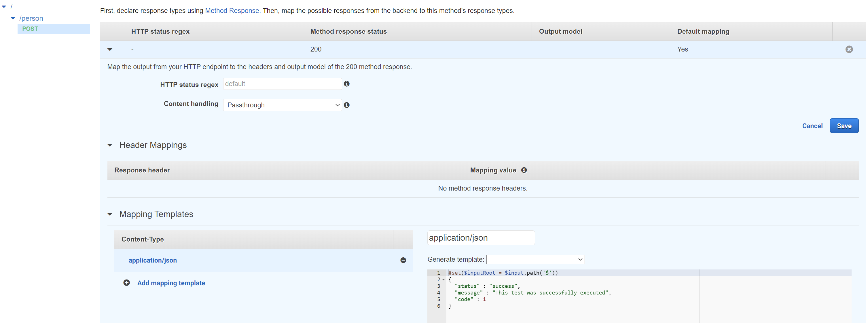Click the application/json content type input

[482, 238]
